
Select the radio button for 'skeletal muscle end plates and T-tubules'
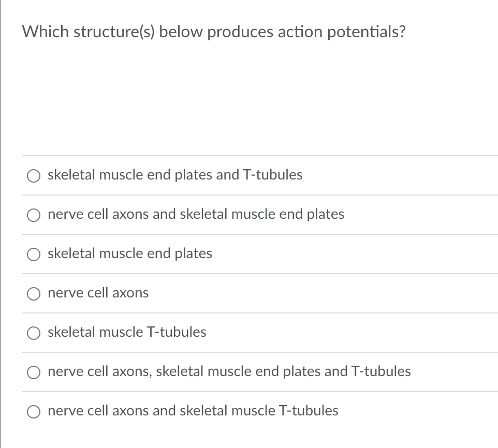pos(33,175)
